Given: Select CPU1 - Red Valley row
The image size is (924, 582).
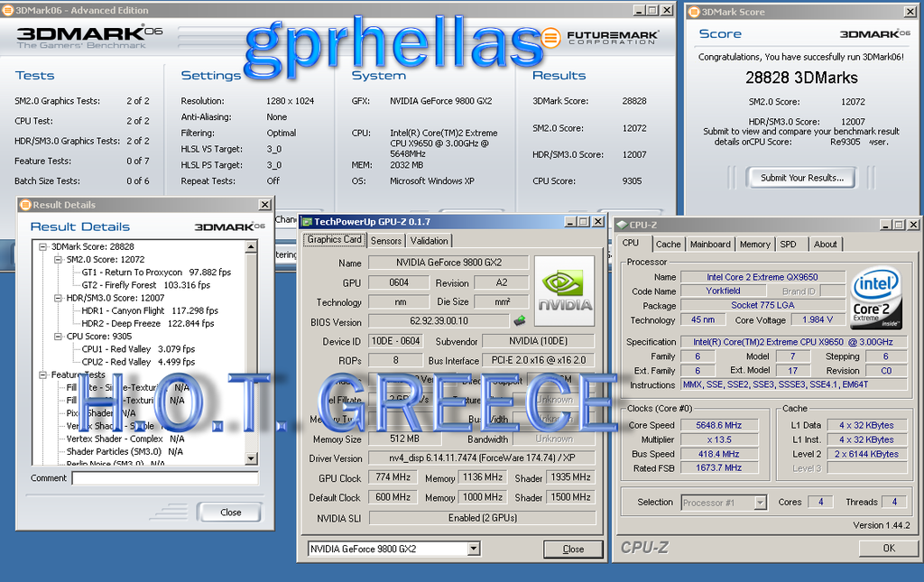Looking at the screenshot, I should (x=138, y=349).
